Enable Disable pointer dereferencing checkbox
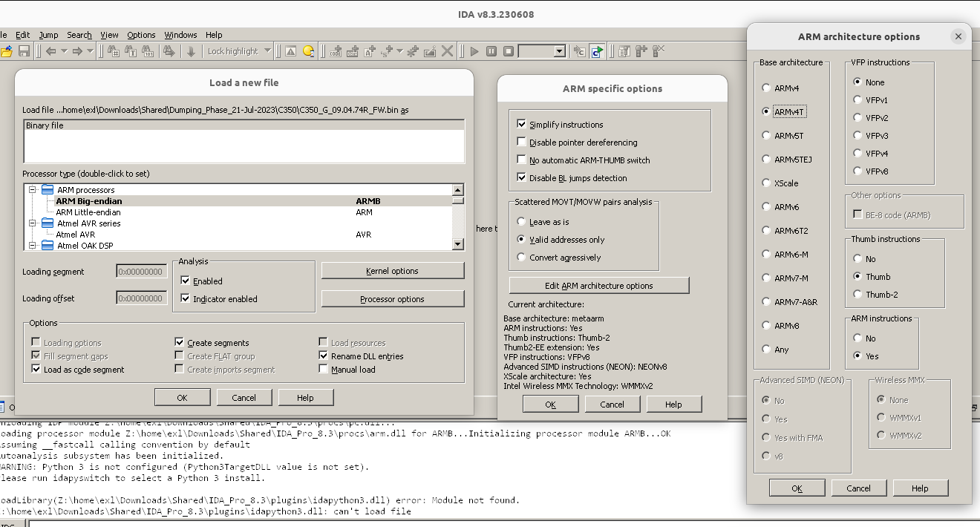980x527 pixels. tap(521, 143)
